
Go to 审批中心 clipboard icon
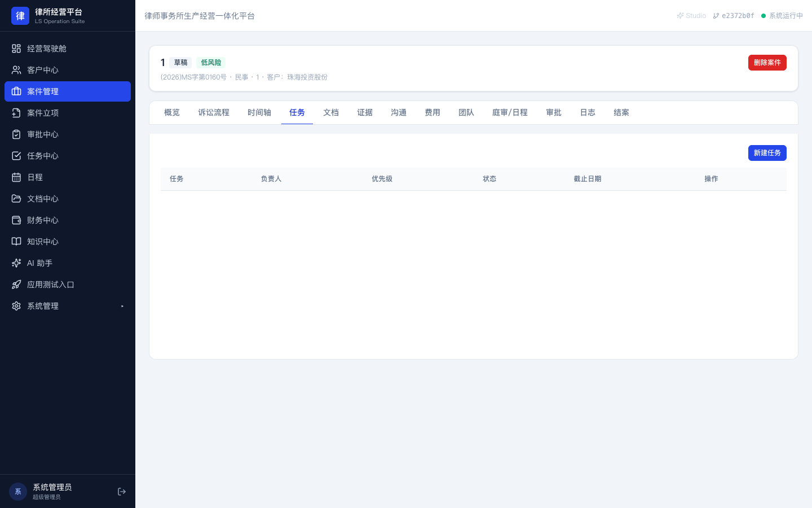(x=16, y=134)
